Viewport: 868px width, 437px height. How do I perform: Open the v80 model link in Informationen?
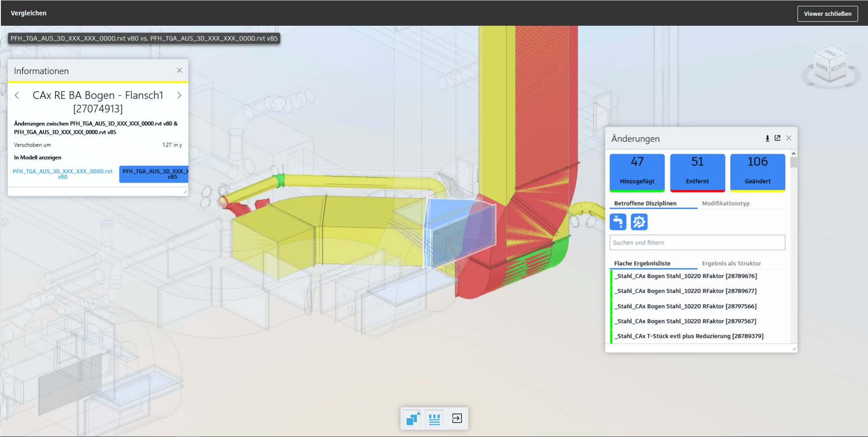(63, 174)
